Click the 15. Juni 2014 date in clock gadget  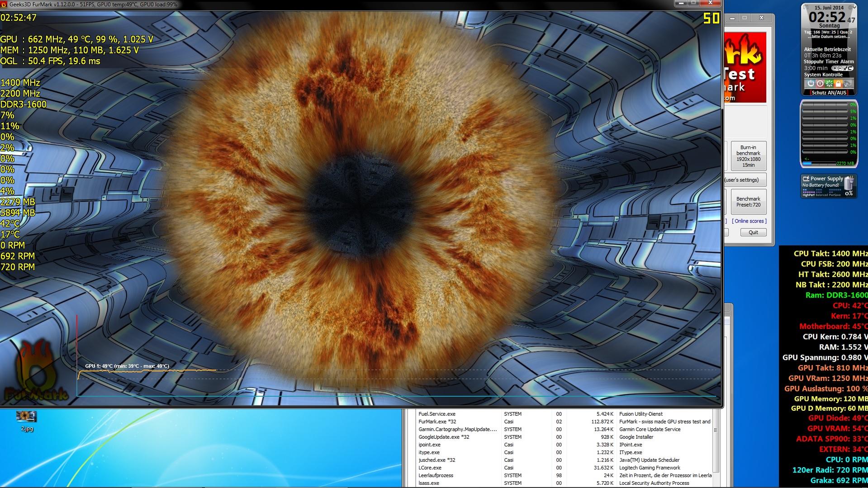pyautogui.click(x=829, y=8)
